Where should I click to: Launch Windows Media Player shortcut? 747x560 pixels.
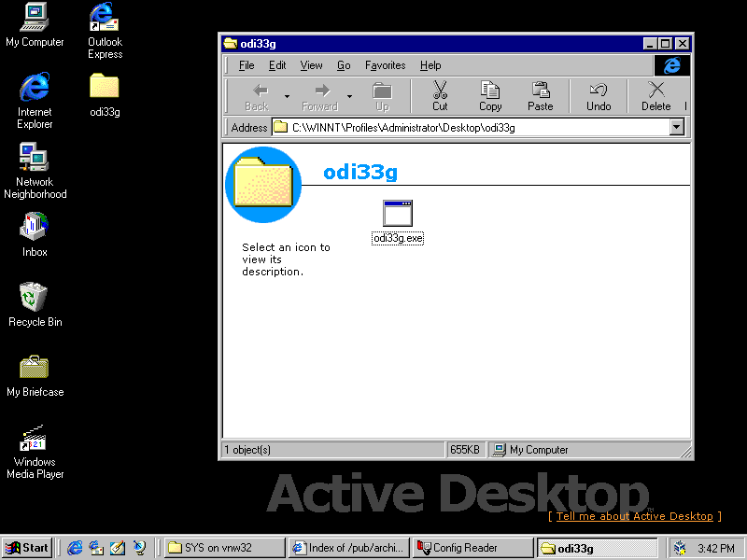click(x=35, y=451)
